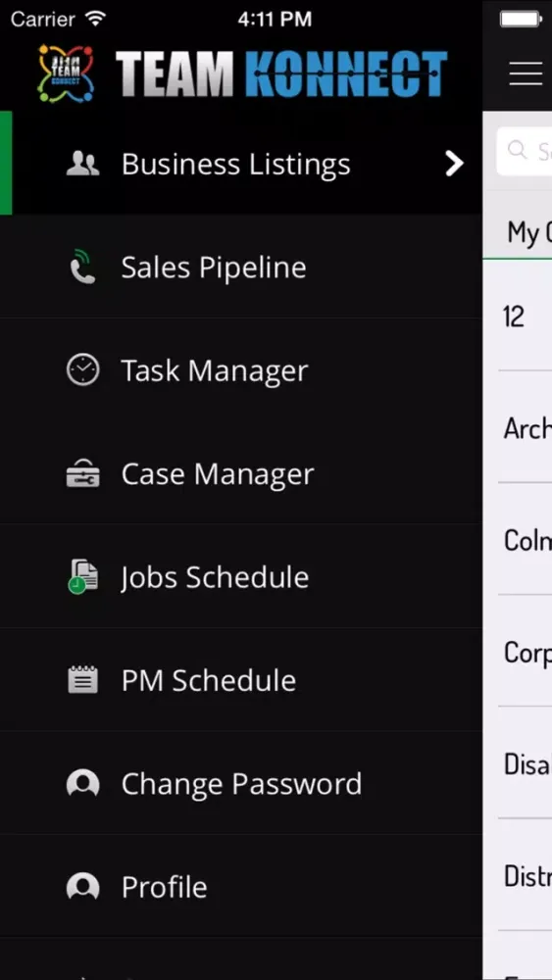The image size is (552, 980).
Task: Tap the Jobs Schedule document icon
Action: (82, 577)
